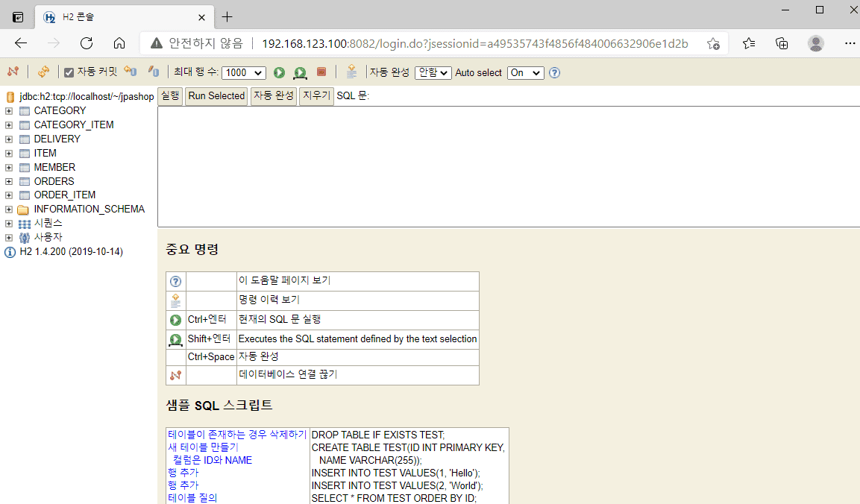Click inside the SQL statement text area
Image resolution: width=860 pixels, height=504 pixels.
509,166
